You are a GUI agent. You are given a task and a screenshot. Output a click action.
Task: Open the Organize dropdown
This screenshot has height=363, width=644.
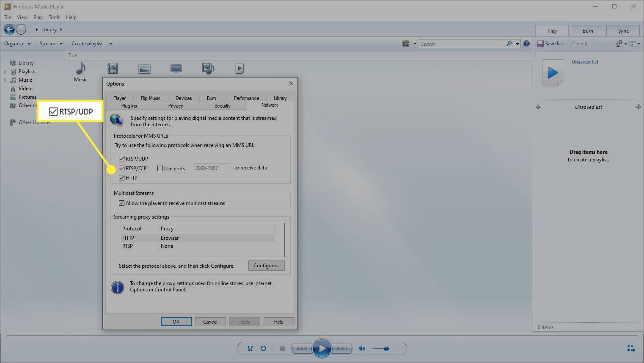(x=17, y=44)
